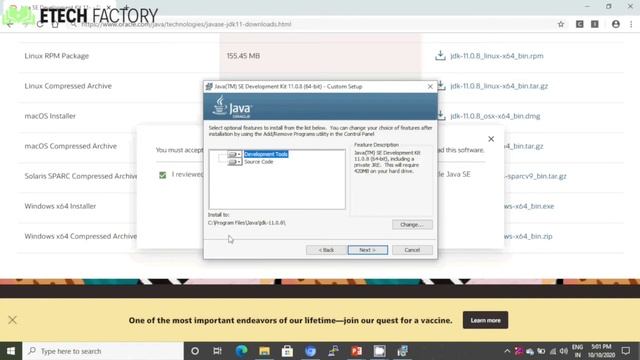The width and height of the screenshot is (640, 360).
Task: Download jdk-11.0.8_osx-x64_bin.dmg link
Action: coord(495,116)
